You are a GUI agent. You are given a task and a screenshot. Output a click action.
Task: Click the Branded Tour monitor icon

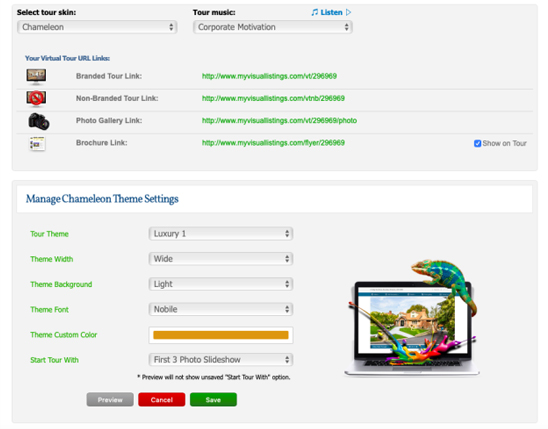(x=36, y=76)
